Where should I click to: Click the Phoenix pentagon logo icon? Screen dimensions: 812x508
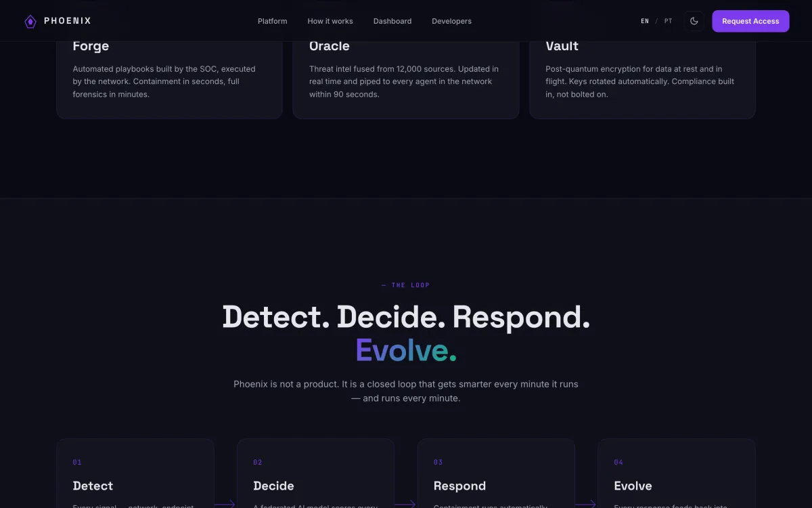pos(30,22)
